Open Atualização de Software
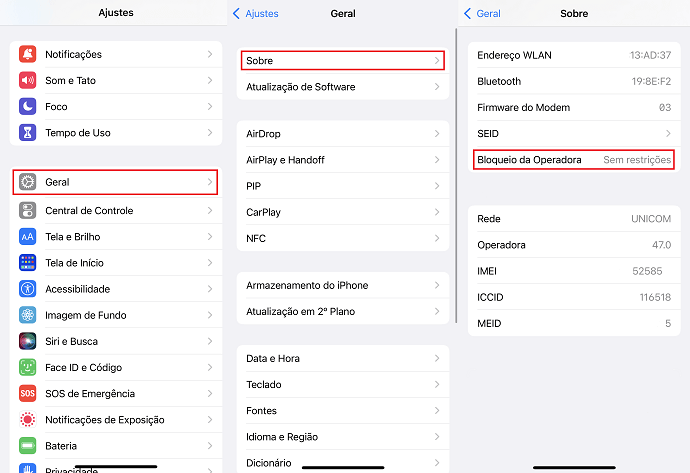This screenshot has width=690, height=473. pyautogui.click(x=343, y=87)
